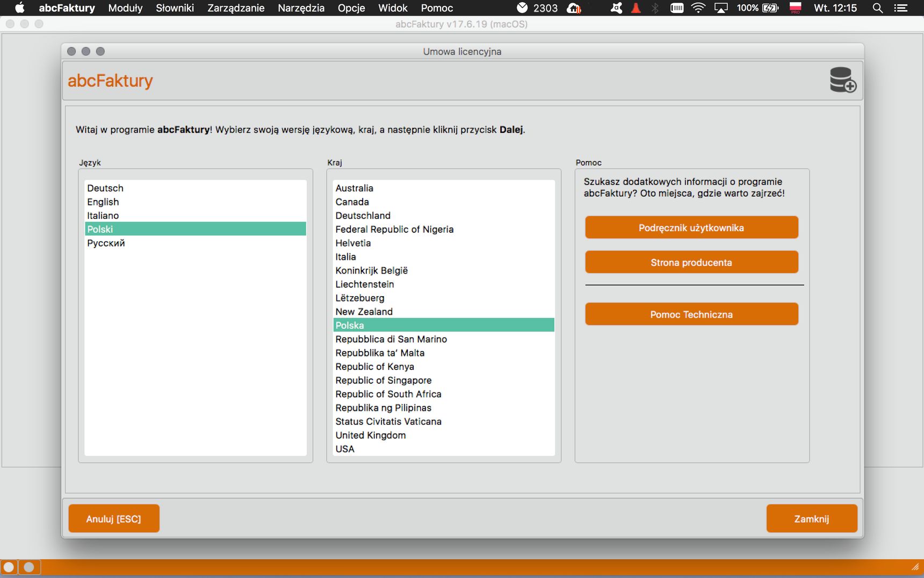Open the Apple menu
This screenshot has height=578, width=924.
coord(19,8)
